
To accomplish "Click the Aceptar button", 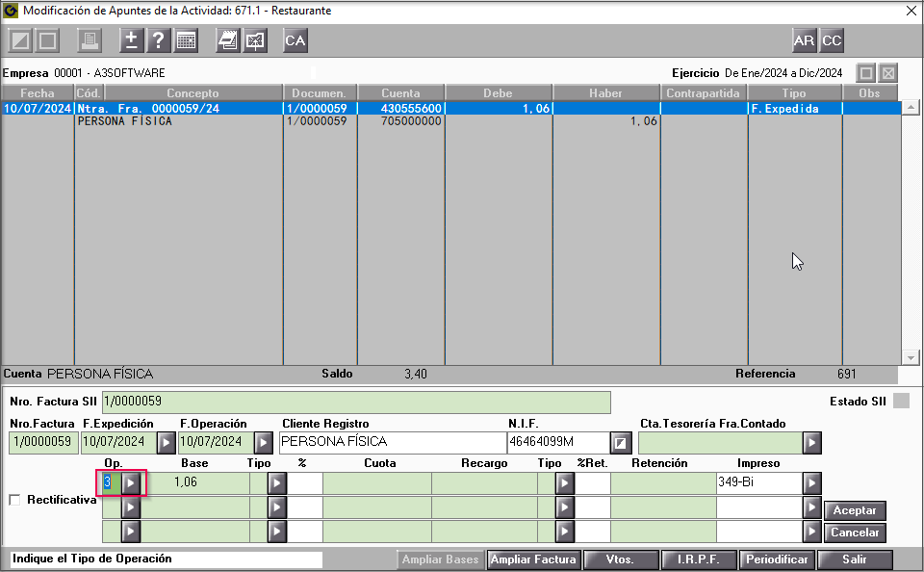I will coord(855,510).
